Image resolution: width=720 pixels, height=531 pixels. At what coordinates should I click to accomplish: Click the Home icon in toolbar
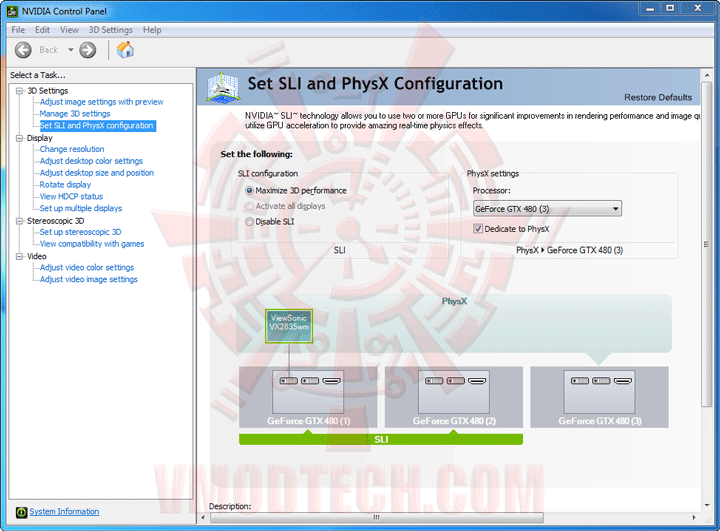pyautogui.click(x=125, y=50)
